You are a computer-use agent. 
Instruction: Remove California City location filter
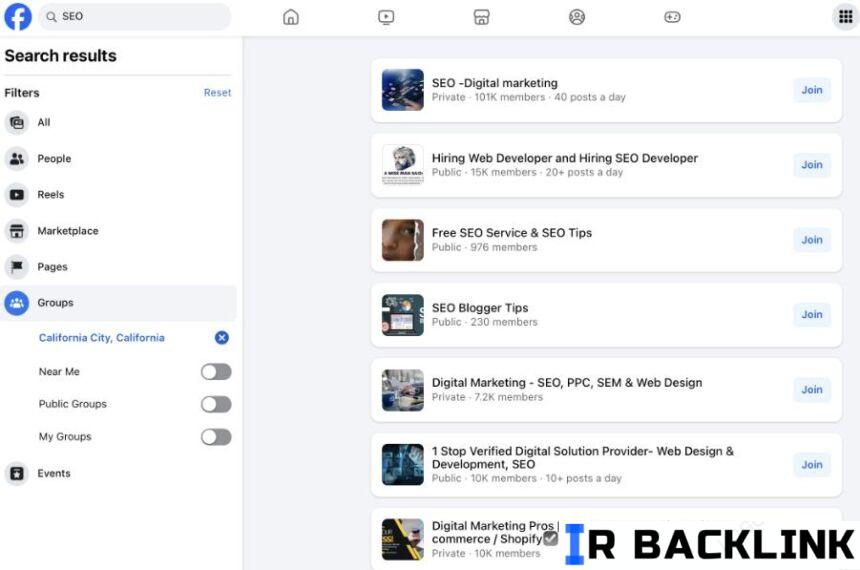click(222, 338)
